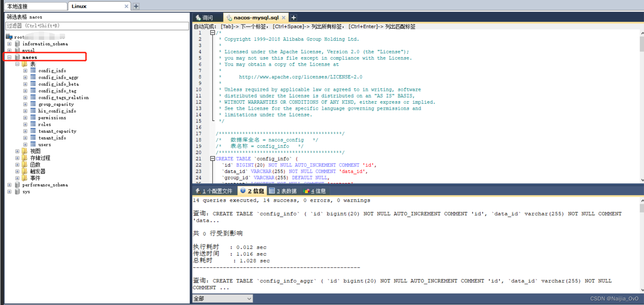Viewport: 644px width, 305px height.
Task: Click the users table icon
Action: pos(33,144)
